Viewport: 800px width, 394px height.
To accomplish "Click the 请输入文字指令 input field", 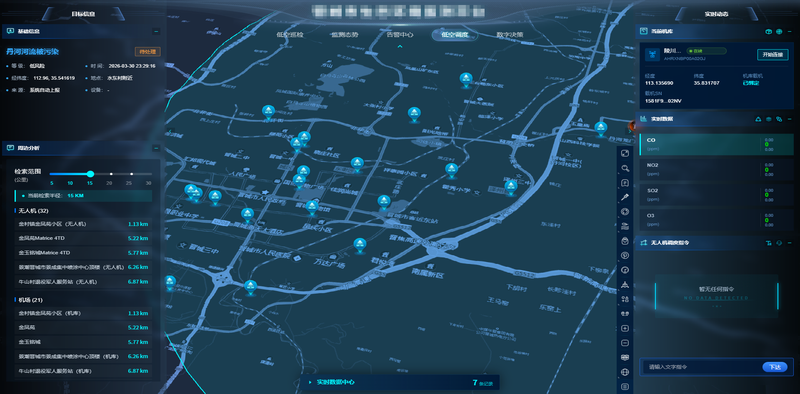I will 703,367.
